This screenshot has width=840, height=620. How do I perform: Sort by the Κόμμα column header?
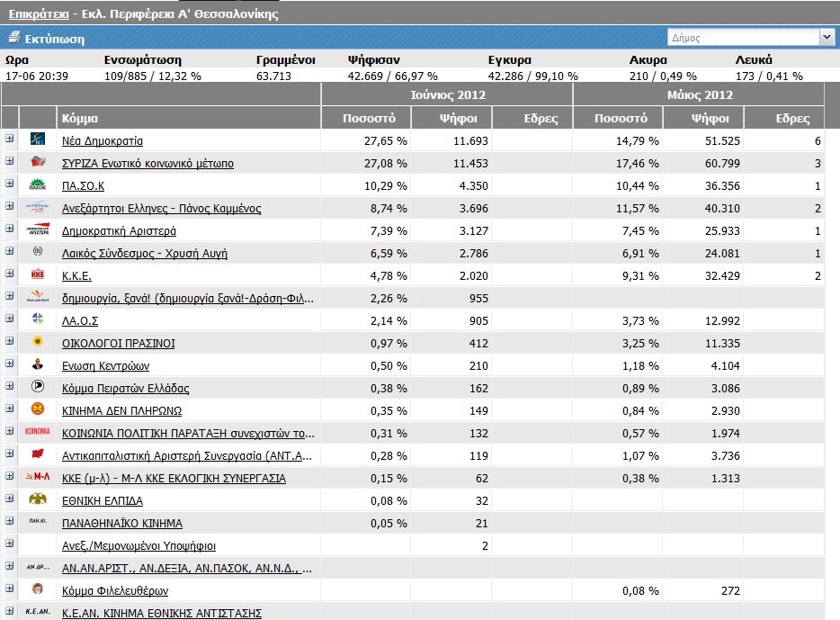pos(80,119)
